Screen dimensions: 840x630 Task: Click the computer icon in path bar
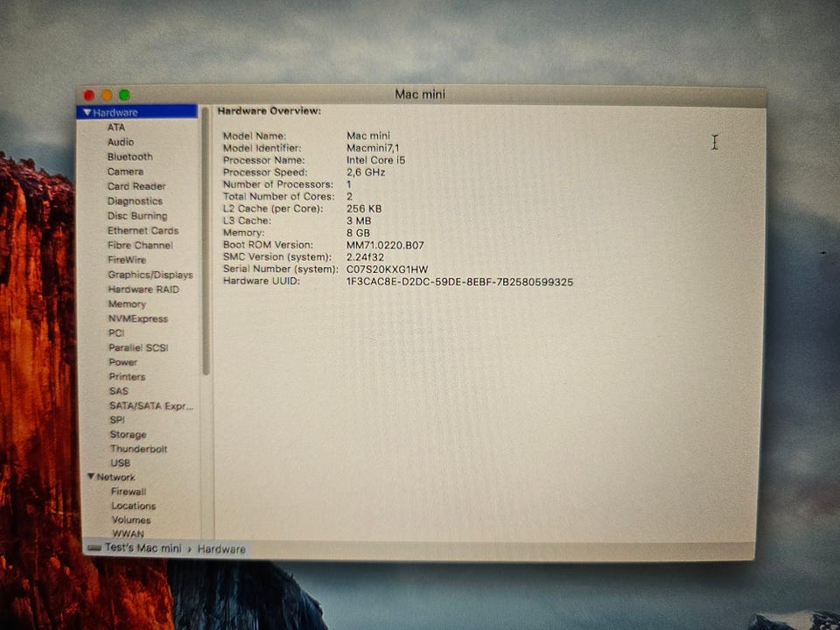94,548
